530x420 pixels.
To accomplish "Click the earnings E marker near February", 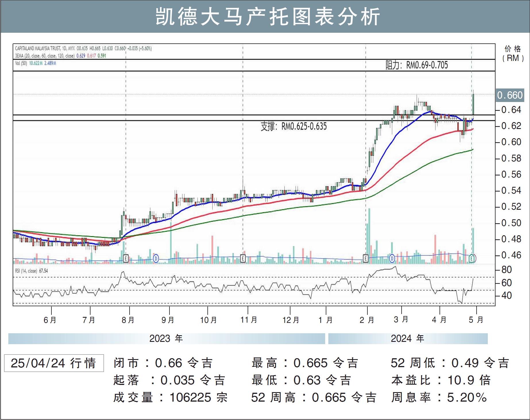I will coord(366,259).
